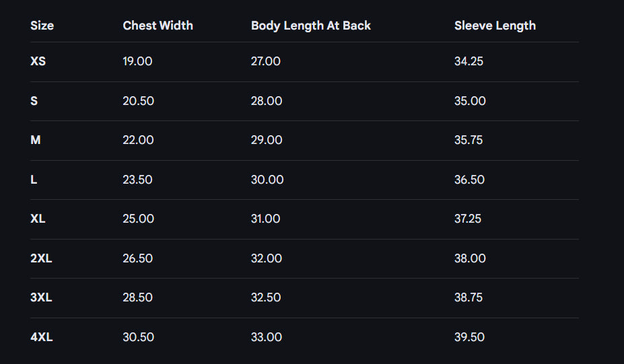Select the M size row label
The width and height of the screenshot is (624, 364).
36,140
